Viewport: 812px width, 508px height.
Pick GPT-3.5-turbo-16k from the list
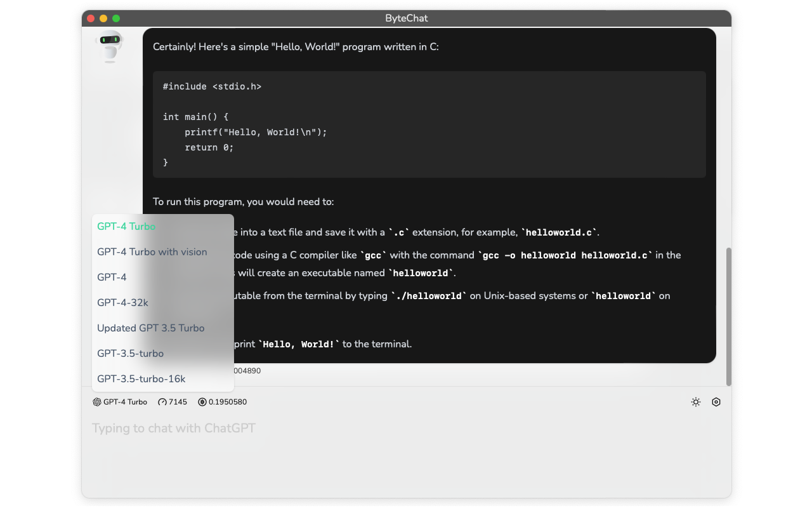coord(163,378)
